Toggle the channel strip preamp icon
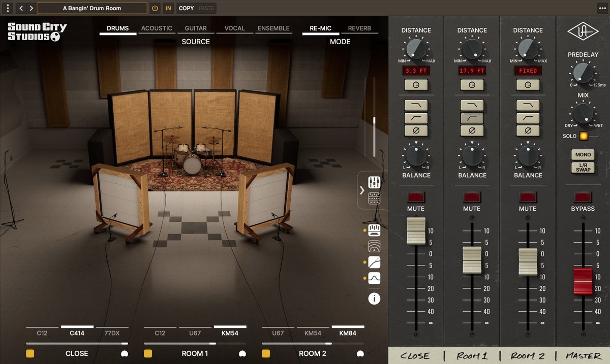This screenshot has width=610, height=364. tap(375, 230)
